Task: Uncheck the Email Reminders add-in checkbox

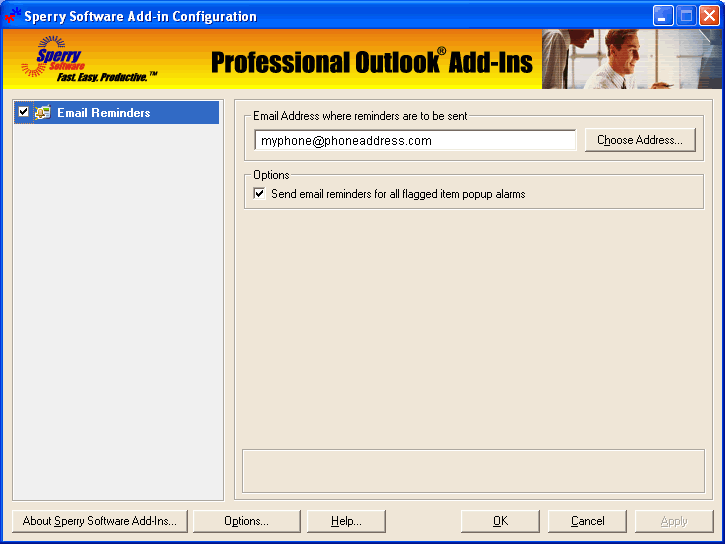Action: tap(23, 113)
